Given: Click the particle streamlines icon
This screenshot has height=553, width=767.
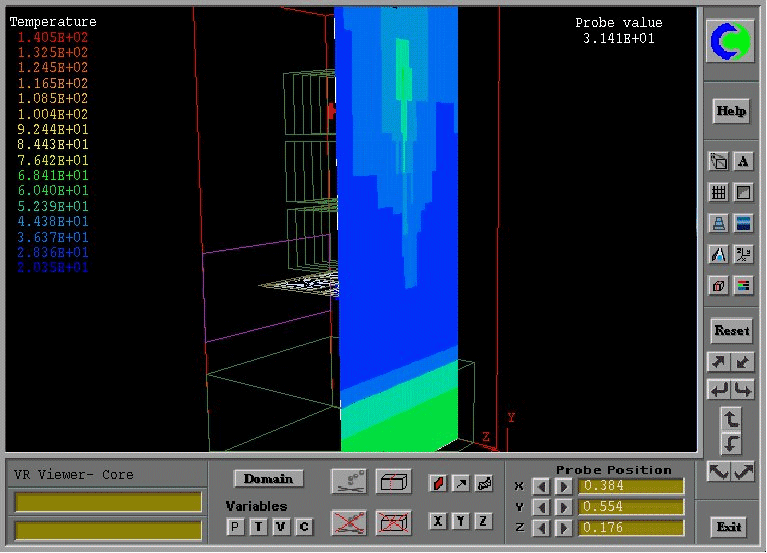Looking at the screenshot, I should pyautogui.click(x=484, y=484).
